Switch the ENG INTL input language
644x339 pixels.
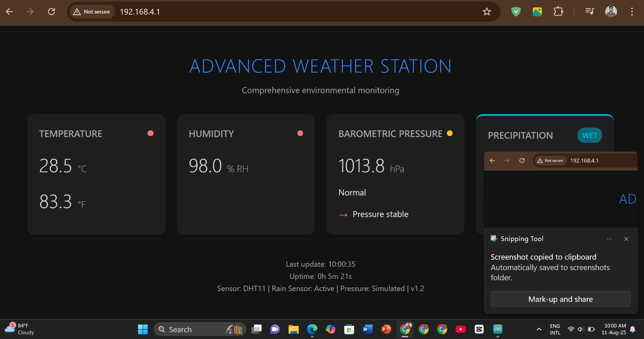[555, 329]
